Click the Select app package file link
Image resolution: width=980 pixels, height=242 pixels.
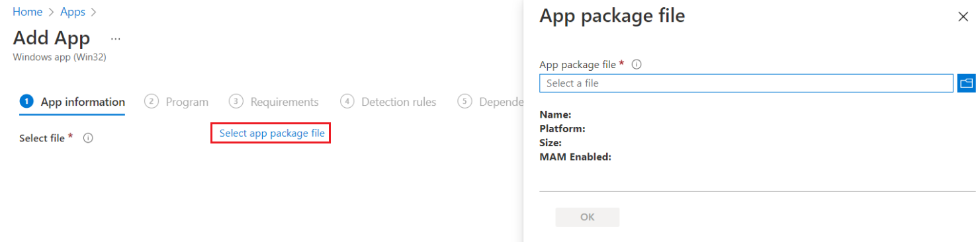272,134
